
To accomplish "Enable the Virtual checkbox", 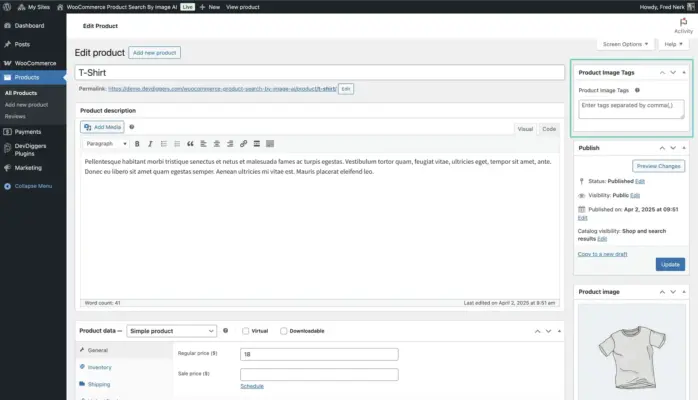I will [x=245, y=331].
